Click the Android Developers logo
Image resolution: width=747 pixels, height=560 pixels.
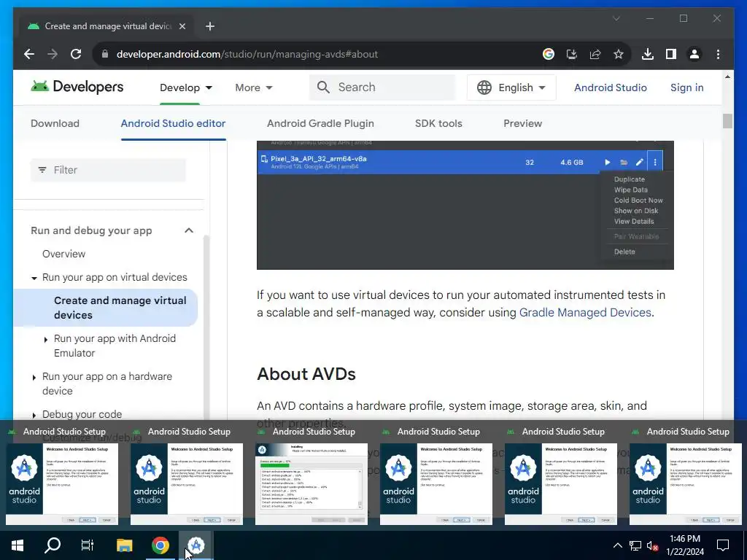click(x=77, y=87)
